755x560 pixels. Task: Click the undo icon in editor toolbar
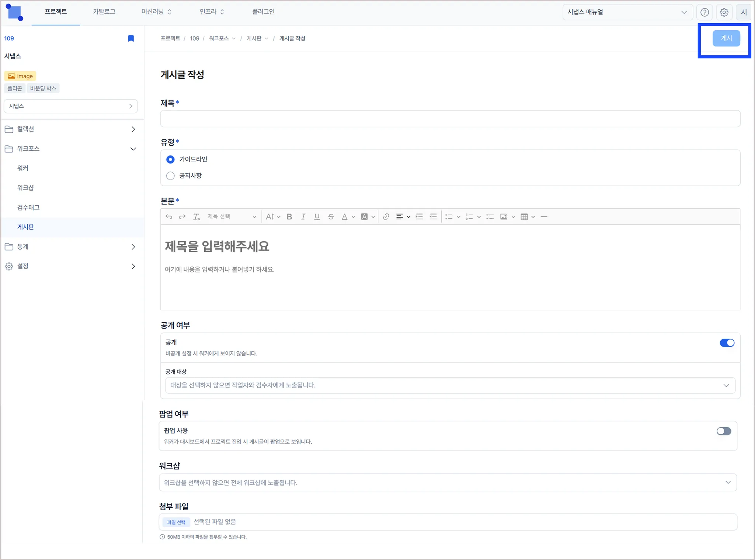click(x=169, y=217)
